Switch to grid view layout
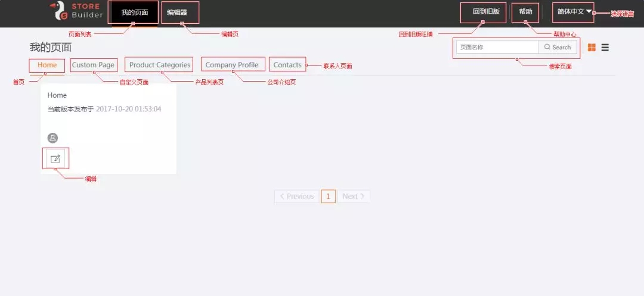This screenshot has width=644, height=296. (x=592, y=48)
